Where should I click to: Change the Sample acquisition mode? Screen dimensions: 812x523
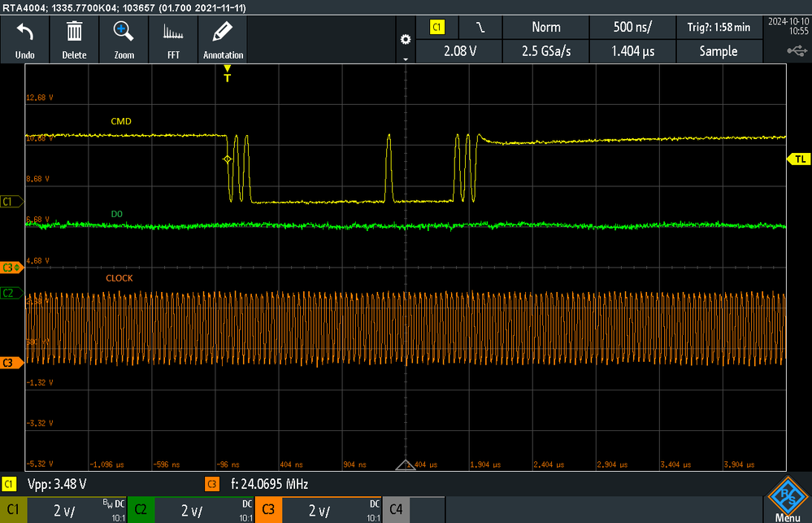click(x=719, y=51)
